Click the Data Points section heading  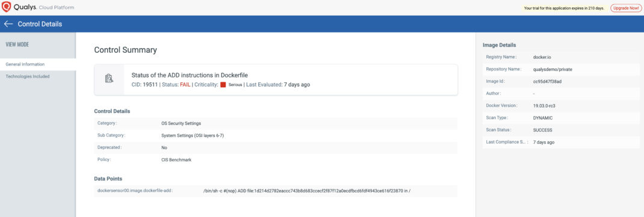108,179
